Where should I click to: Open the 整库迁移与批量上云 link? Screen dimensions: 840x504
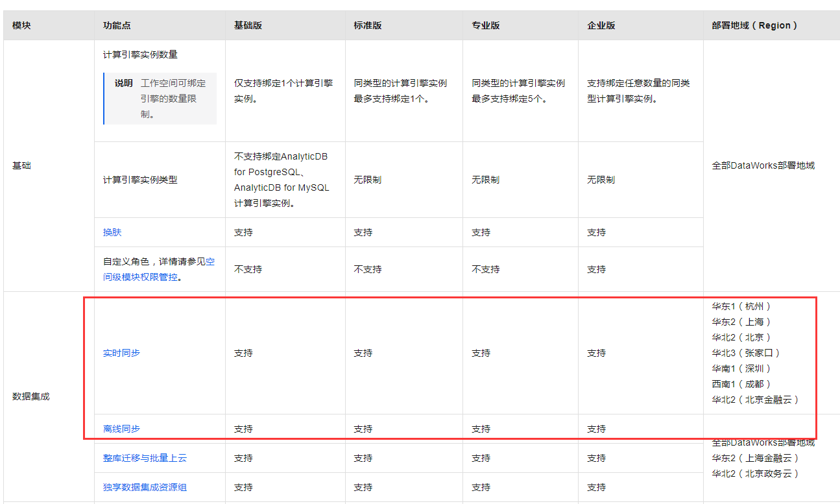pyautogui.click(x=145, y=458)
